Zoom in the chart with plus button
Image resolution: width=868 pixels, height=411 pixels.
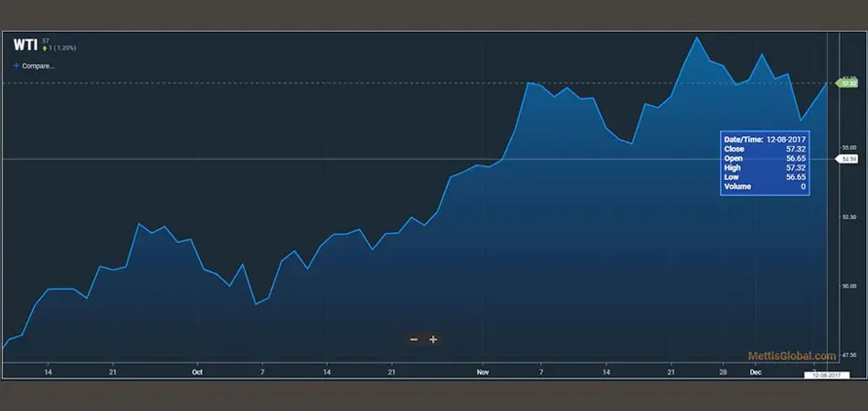[433, 340]
